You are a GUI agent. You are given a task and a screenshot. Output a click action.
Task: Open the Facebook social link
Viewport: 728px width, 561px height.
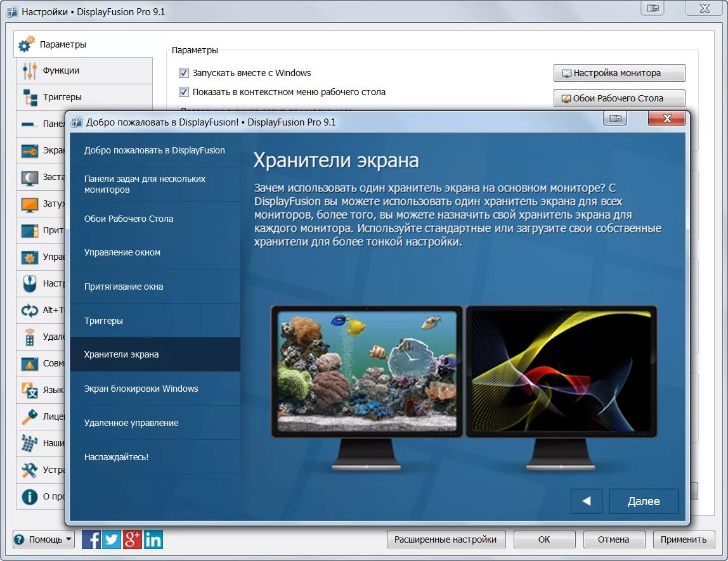91,539
